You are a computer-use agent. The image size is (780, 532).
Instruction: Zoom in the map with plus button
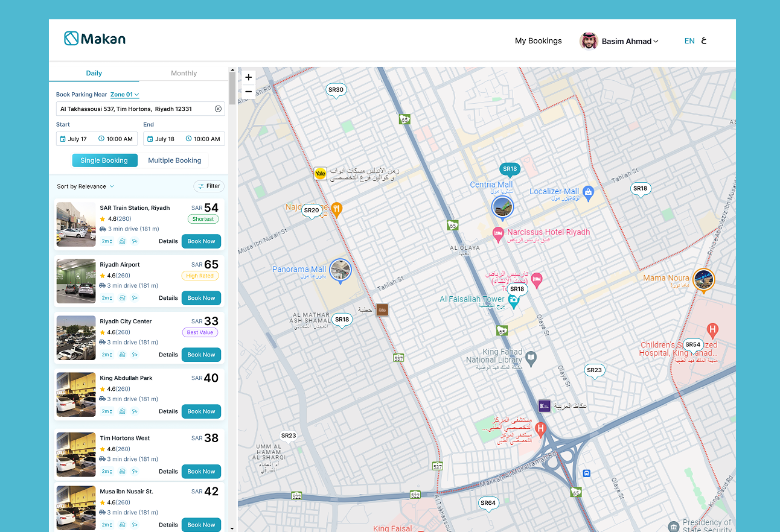[x=248, y=77]
